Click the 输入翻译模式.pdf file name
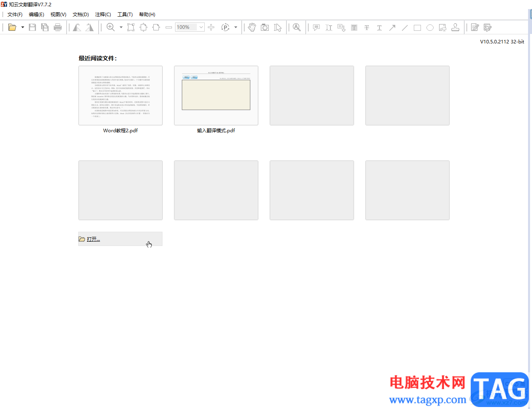This screenshot has width=532, height=409. coord(216,131)
